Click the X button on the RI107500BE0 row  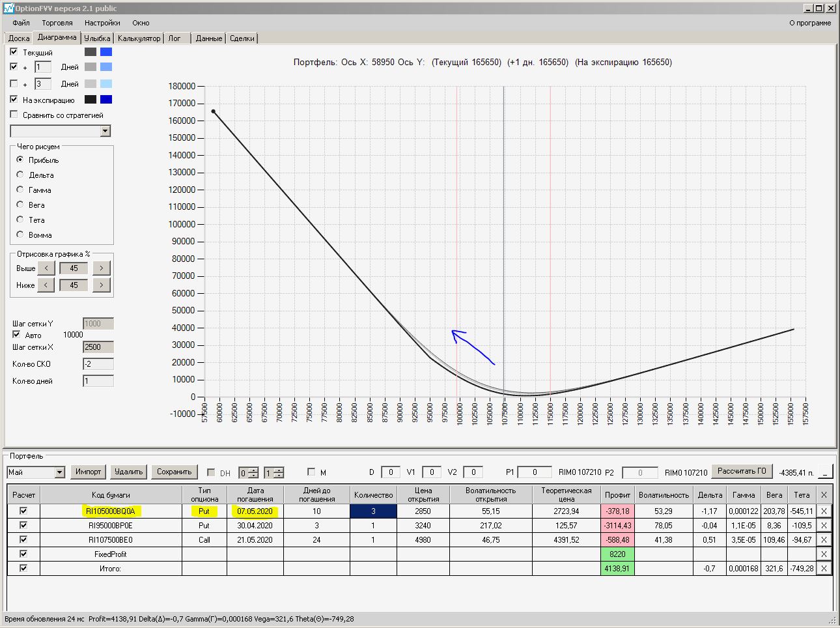824,540
